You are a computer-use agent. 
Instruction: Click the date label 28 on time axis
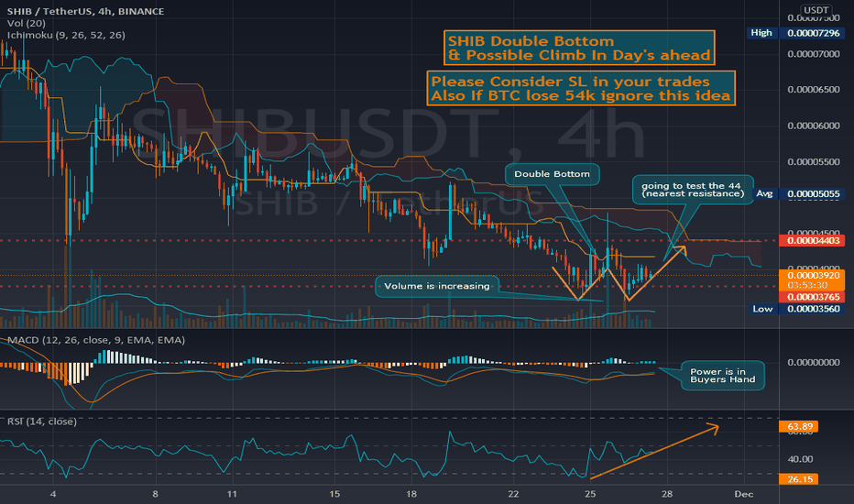pos(667,494)
